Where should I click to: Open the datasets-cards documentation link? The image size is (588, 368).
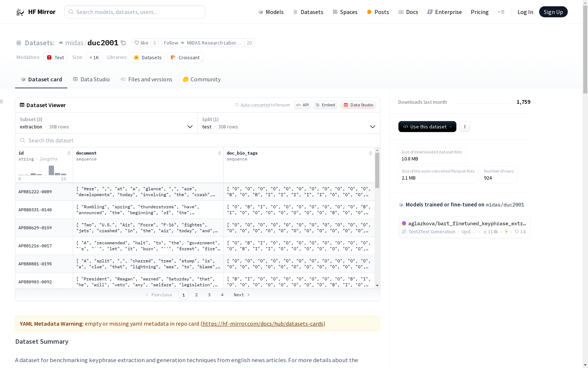point(263,324)
